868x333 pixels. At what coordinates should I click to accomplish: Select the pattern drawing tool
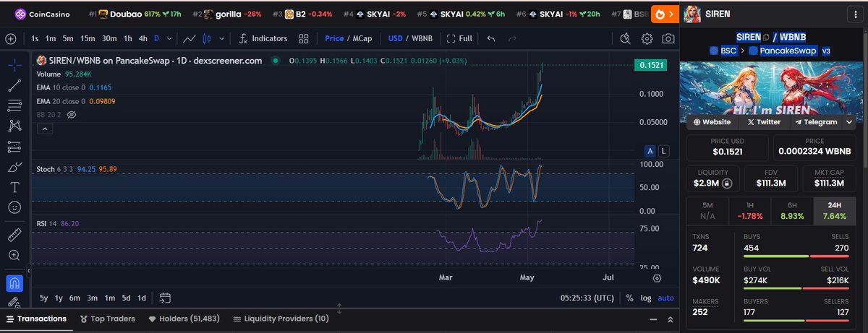tap(14, 126)
